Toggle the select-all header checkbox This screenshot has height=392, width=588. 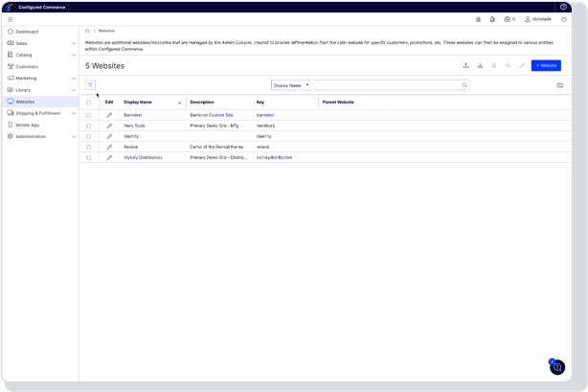point(89,102)
